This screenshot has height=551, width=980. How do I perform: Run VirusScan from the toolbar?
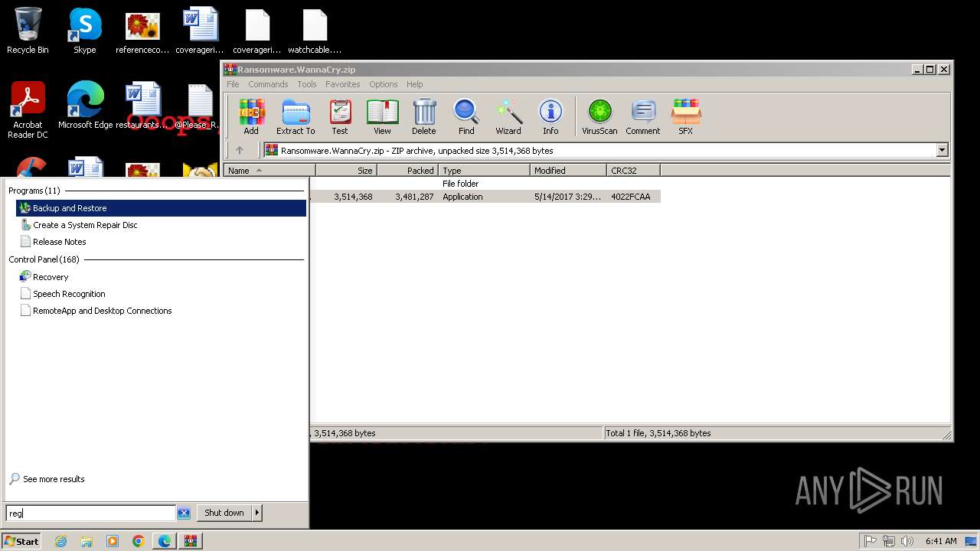[x=599, y=117]
